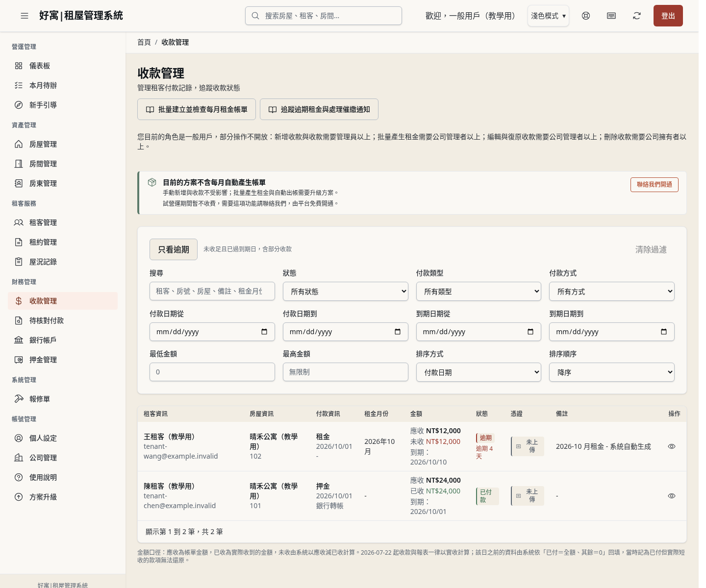Screen dimensions: 706x588
Task: Click the 到期日期從 date field
Action: click(479, 332)
